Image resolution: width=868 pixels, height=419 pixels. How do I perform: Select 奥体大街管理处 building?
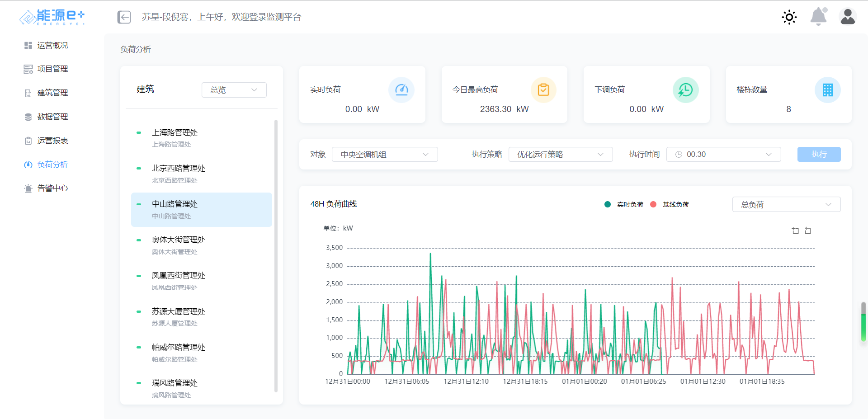coord(202,245)
